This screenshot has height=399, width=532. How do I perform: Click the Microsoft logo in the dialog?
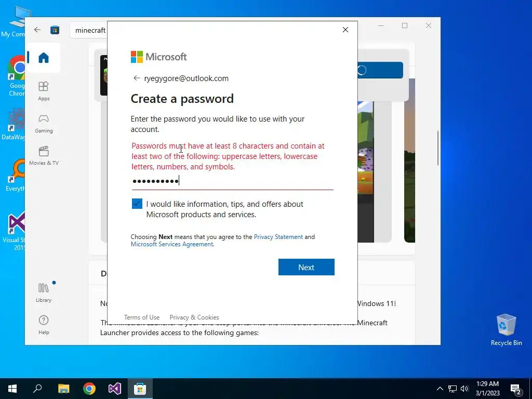(x=158, y=57)
